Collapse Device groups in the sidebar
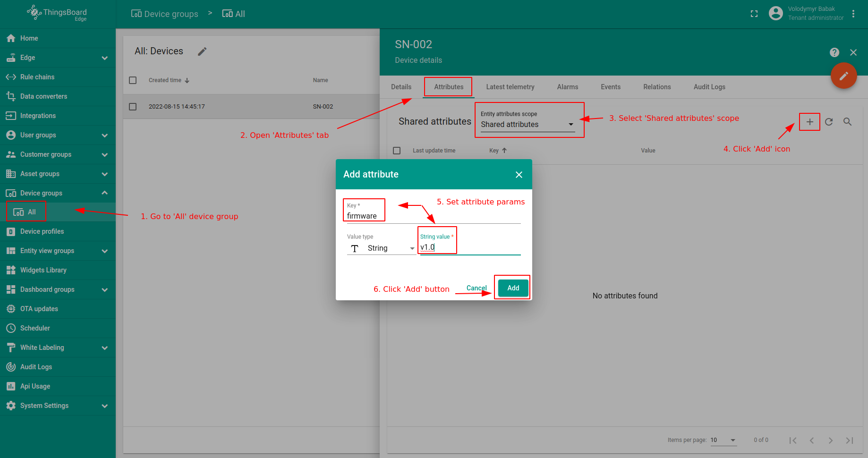This screenshot has height=458, width=868. (x=104, y=193)
